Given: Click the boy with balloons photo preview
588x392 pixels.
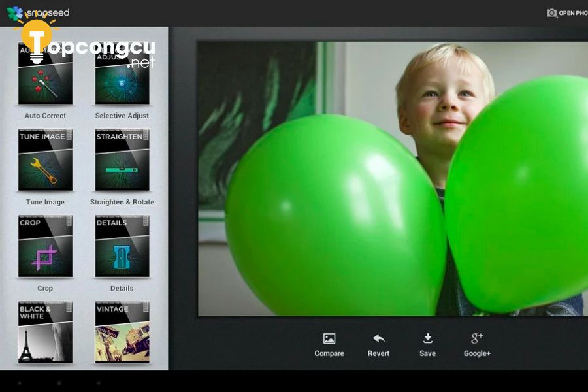Looking at the screenshot, I should coord(393,178).
